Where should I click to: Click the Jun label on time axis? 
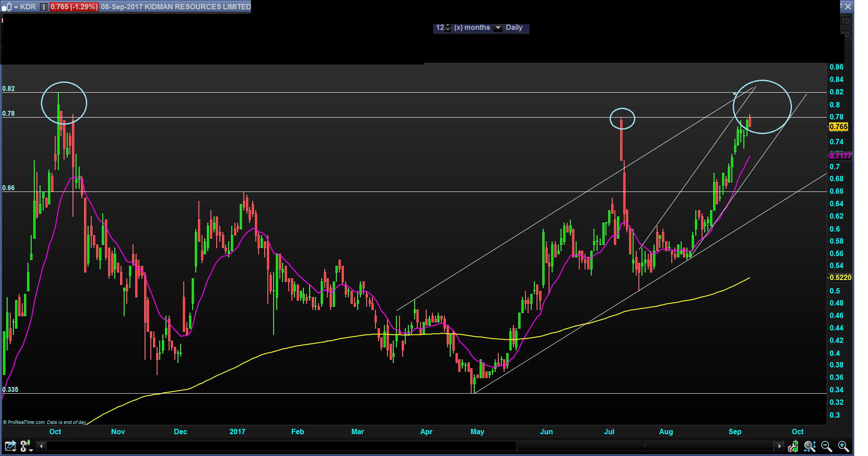546,432
